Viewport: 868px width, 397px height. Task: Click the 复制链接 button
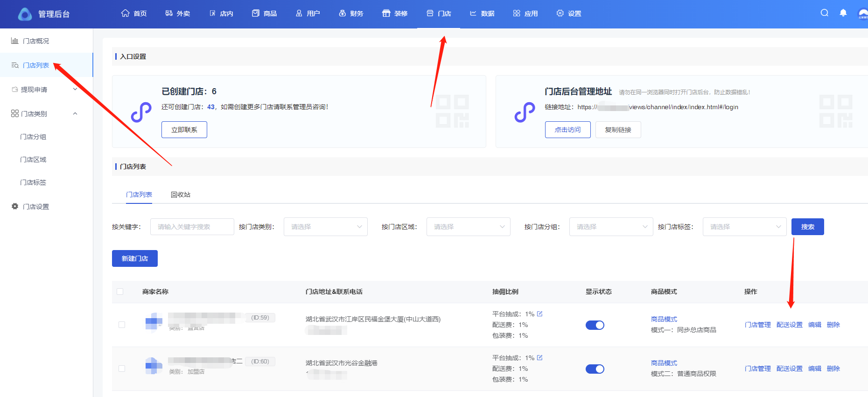pos(618,130)
